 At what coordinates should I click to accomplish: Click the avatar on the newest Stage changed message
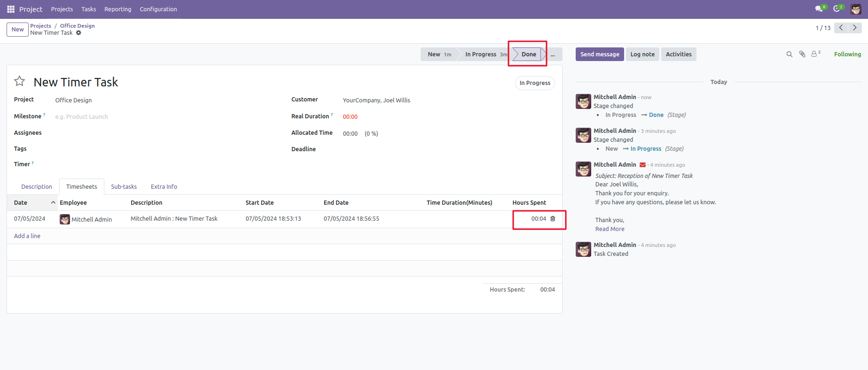tap(583, 101)
